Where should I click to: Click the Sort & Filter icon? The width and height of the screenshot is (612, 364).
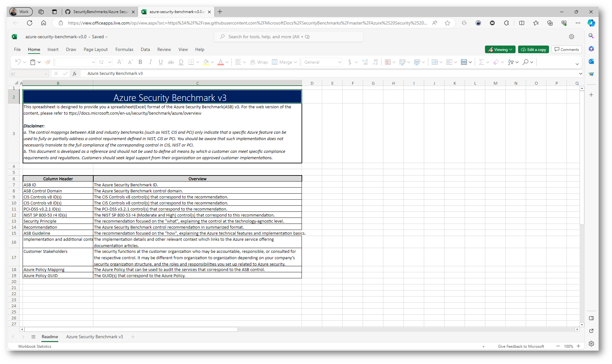pos(511,62)
